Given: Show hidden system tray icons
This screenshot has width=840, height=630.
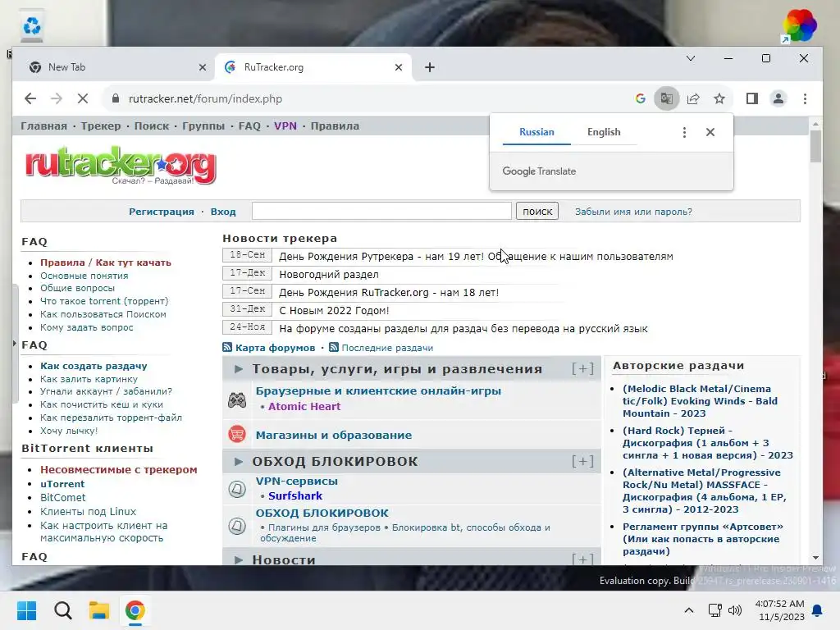Looking at the screenshot, I should coord(689,610).
